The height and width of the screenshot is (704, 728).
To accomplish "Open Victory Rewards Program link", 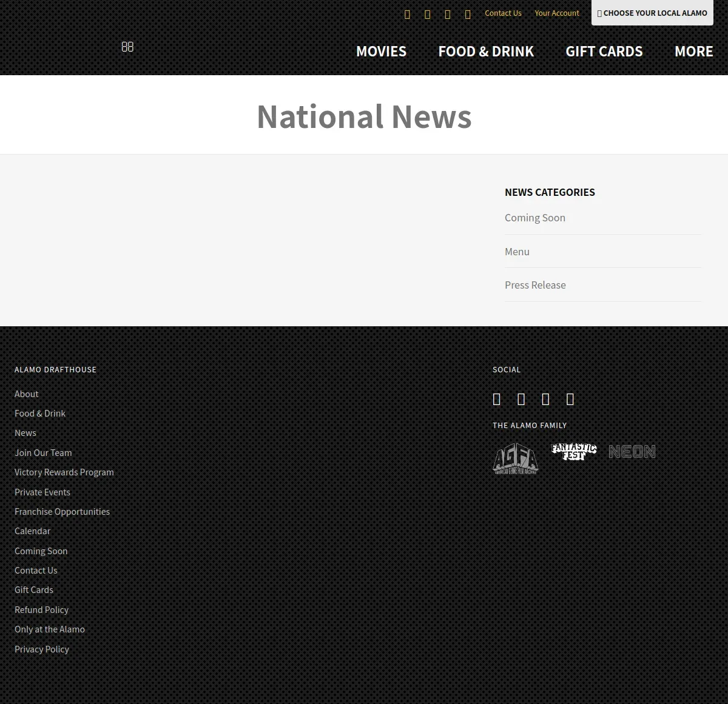I will coord(64,472).
